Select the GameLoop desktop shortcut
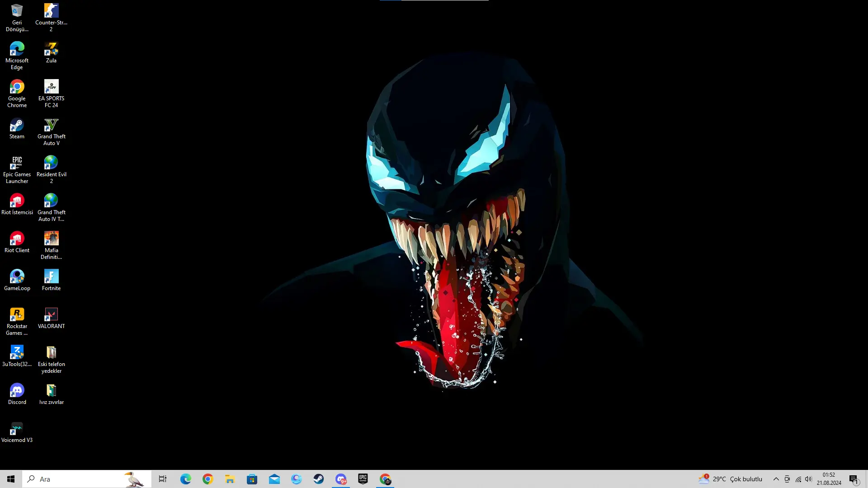868x488 pixels. 17,280
